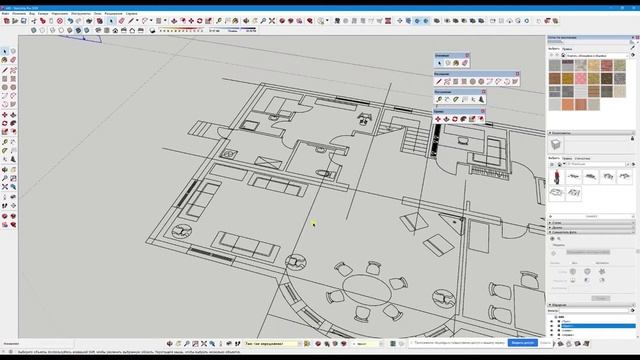Select the Zoom magnifier in the left tool column
Screen dimensions: 640x360
pos(5,178)
